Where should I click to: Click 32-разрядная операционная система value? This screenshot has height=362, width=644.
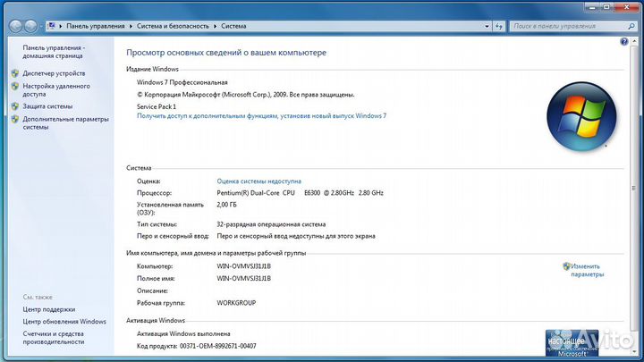click(271, 224)
